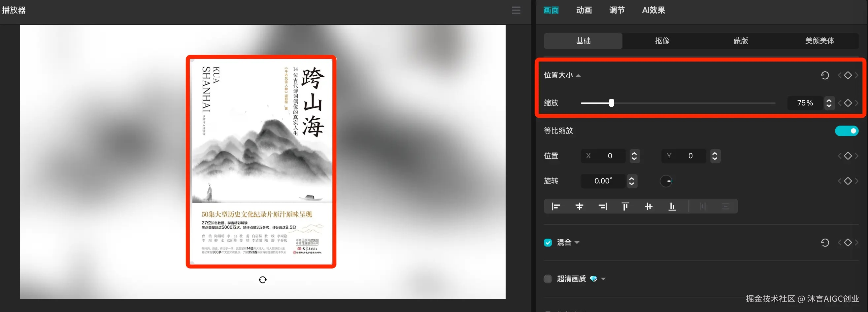Open the AI效果 tab
This screenshot has height=312, width=868.
653,10
